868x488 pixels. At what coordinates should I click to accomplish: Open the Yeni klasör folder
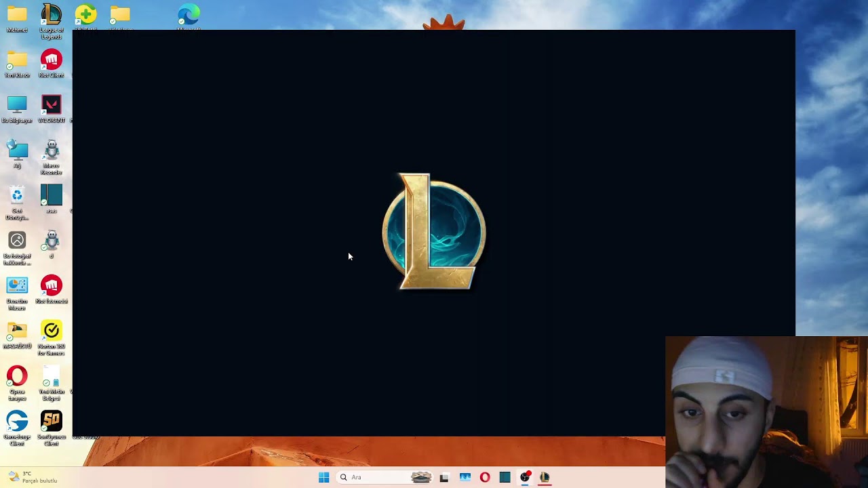point(17,64)
